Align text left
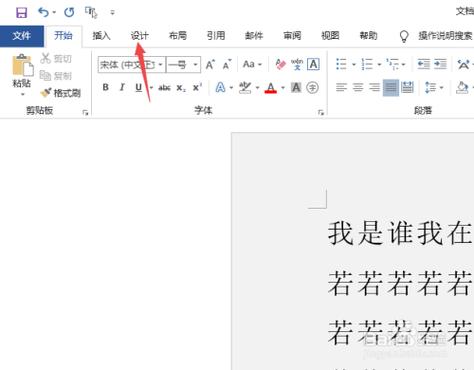 (x=341, y=88)
